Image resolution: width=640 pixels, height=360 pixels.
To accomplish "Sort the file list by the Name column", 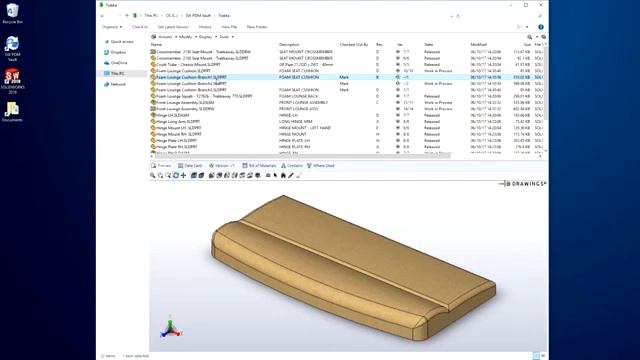I will pyautogui.click(x=156, y=44).
